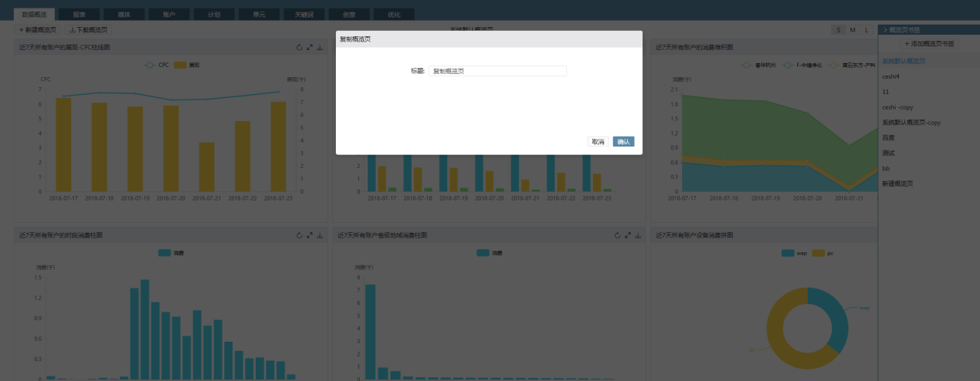
Task: Refresh the 时段消费柱图 chart
Action: [300, 235]
